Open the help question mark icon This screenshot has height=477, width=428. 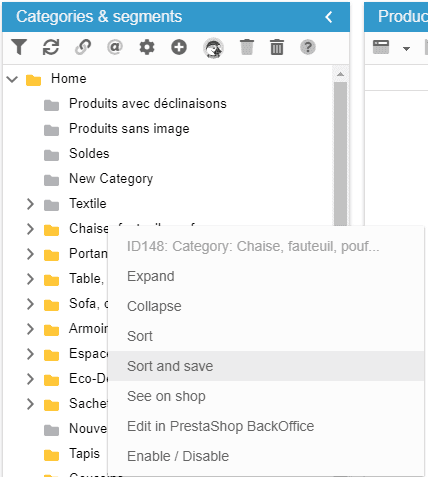click(308, 47)
